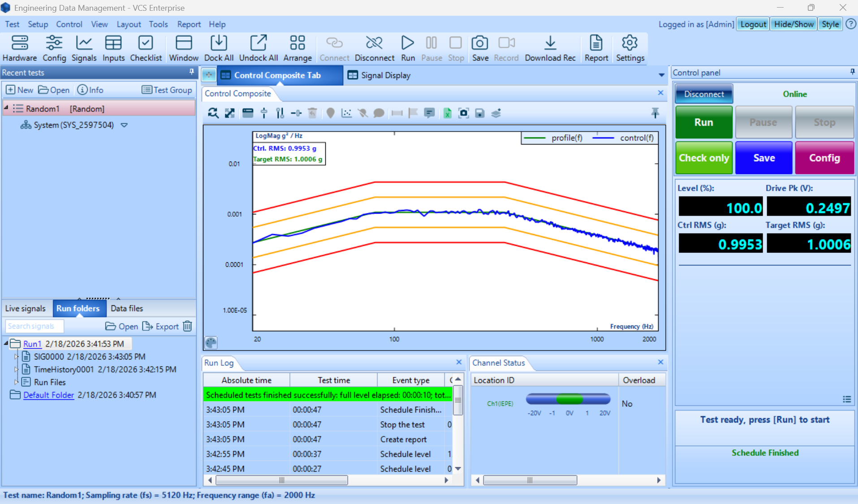Click the Signals toolbar icon
This screenshot has width=858, height=504.
84,48
